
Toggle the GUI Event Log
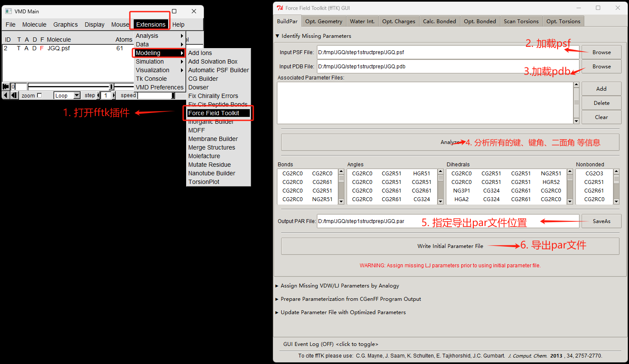[331, 344]
